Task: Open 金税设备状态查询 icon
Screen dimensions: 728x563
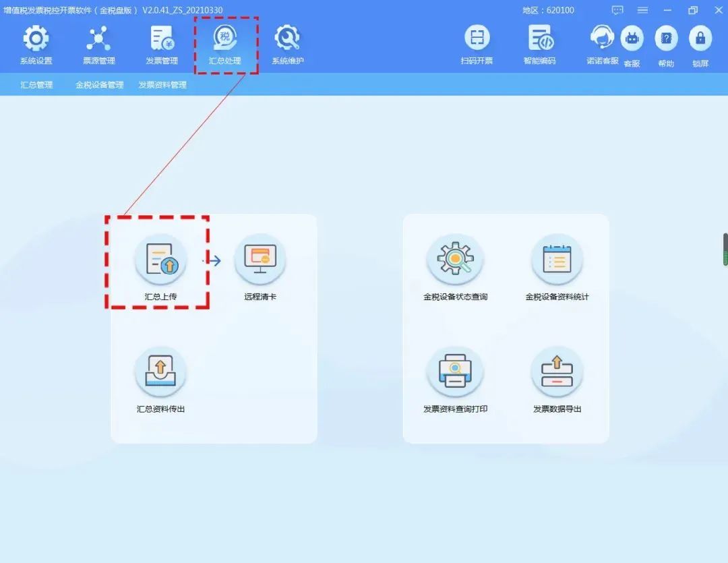Action: pos(456,259)
